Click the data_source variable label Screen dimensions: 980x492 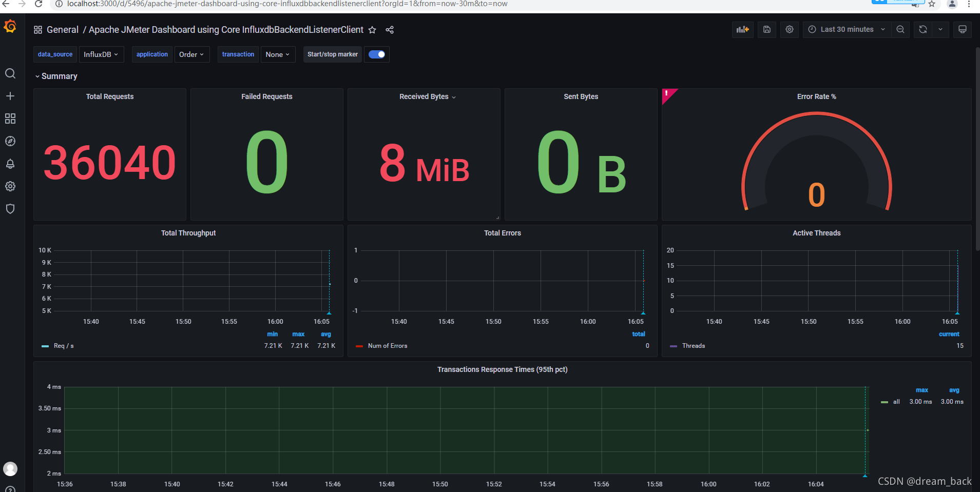[55, 54]
